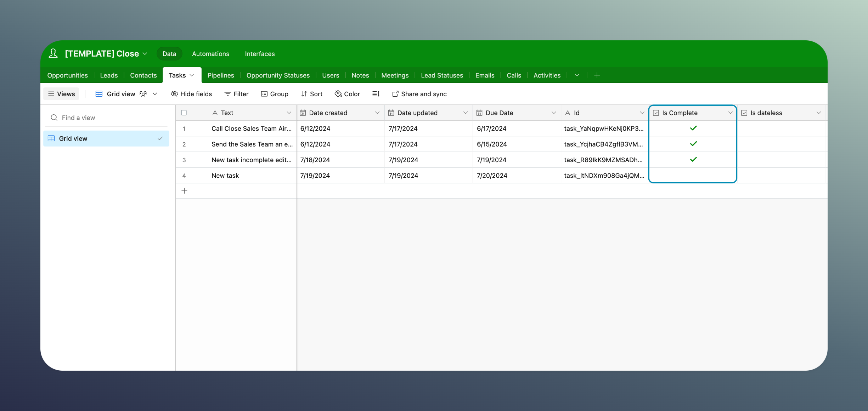This screenshot has width=868, height=411.
Task: Click the Share and sync icon
Action: pyautogui.click(x=395, y=94)
